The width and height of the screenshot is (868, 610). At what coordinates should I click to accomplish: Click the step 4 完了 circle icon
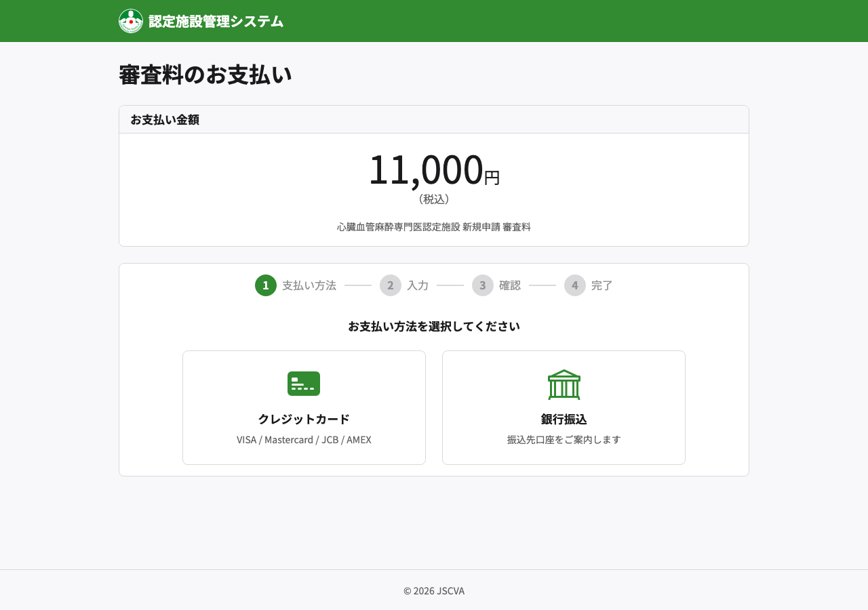point(574,285)
